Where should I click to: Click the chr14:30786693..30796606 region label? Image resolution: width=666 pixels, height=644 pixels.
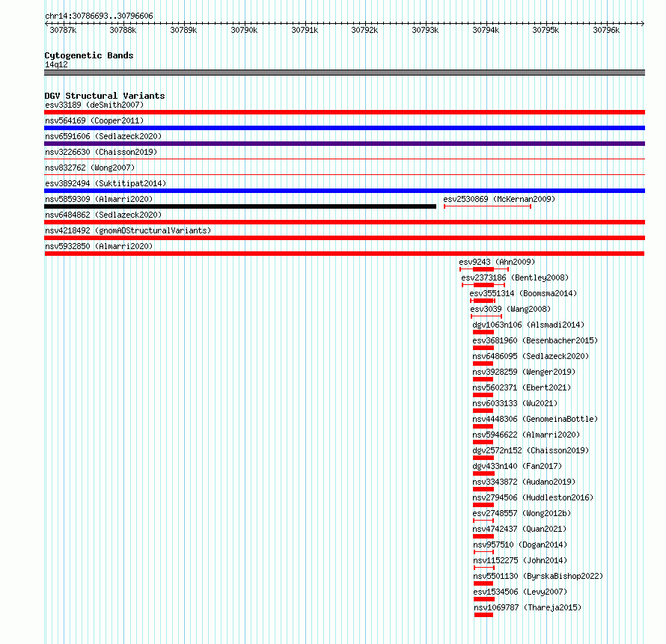[99, 16]
